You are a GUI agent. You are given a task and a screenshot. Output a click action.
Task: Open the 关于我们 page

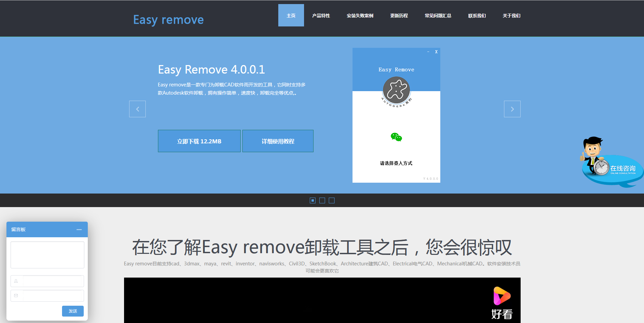point(511,16)
